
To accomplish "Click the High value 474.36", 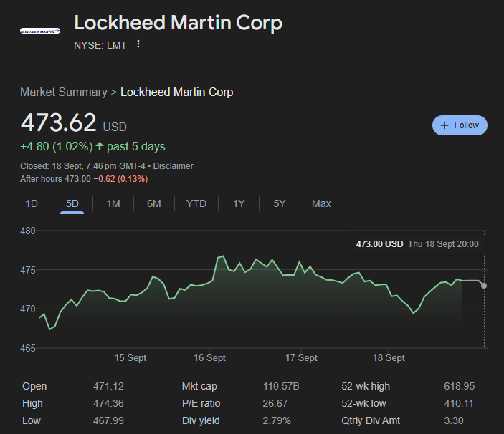I will pos(108,403).
